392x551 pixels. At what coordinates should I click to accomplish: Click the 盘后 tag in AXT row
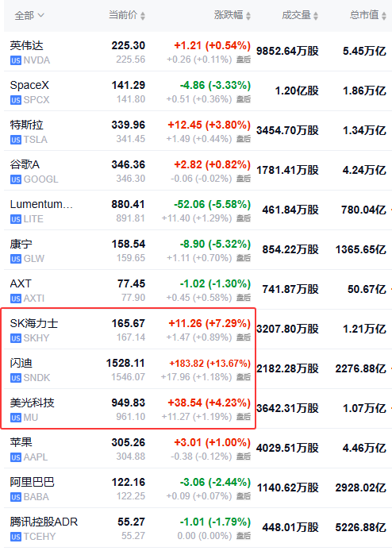[x=244, y=298]
